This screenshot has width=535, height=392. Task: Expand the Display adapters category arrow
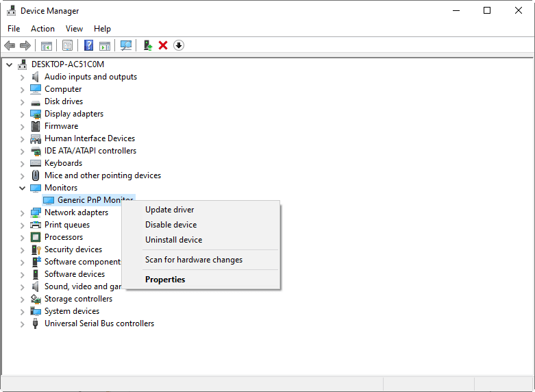click(x=22, y=114)
